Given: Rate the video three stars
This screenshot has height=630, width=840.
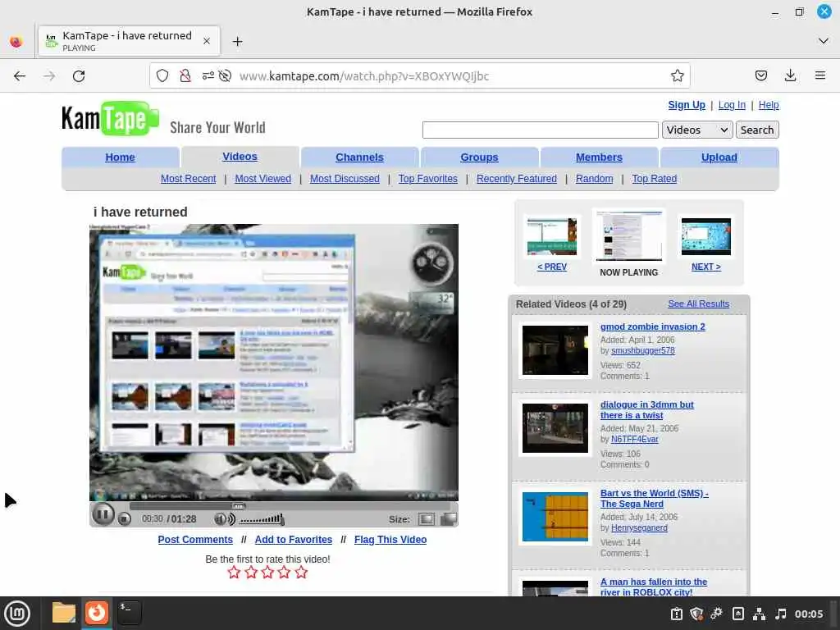Looking at the screenshot, I should pos(267,572).
